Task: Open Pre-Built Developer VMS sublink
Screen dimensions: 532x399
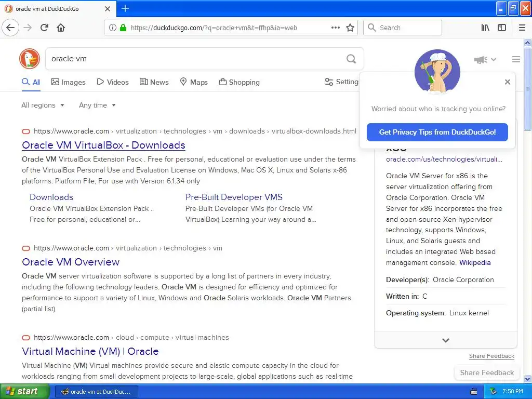Action: (234, 197)
